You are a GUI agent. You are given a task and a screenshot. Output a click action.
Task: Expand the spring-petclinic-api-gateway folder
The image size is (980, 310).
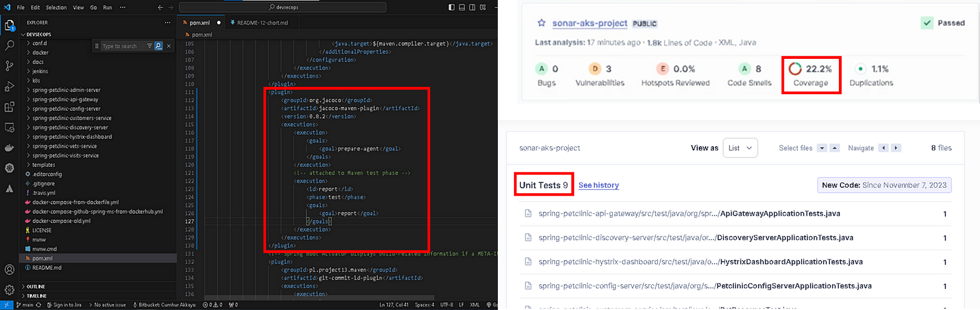(x=65, y=99)
